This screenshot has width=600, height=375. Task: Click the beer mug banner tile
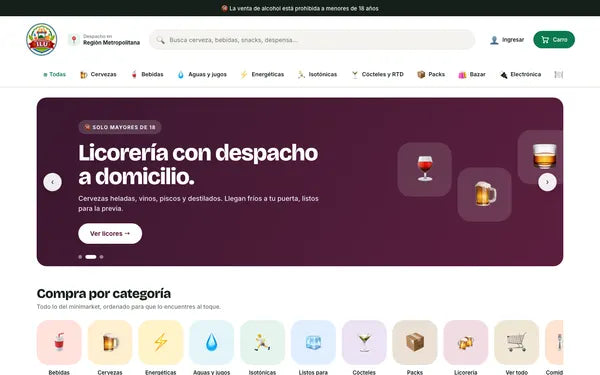click(484, 194)
